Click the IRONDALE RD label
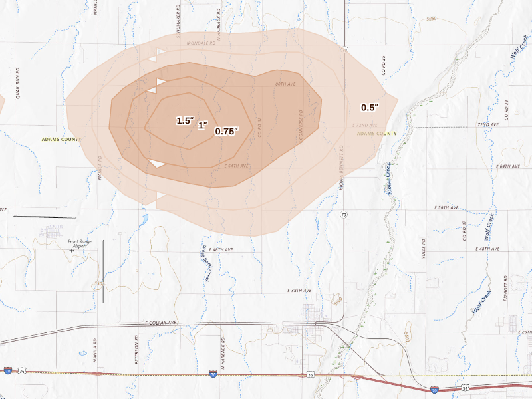The height and width of the screenshot is (399, 532). [201, 43]
